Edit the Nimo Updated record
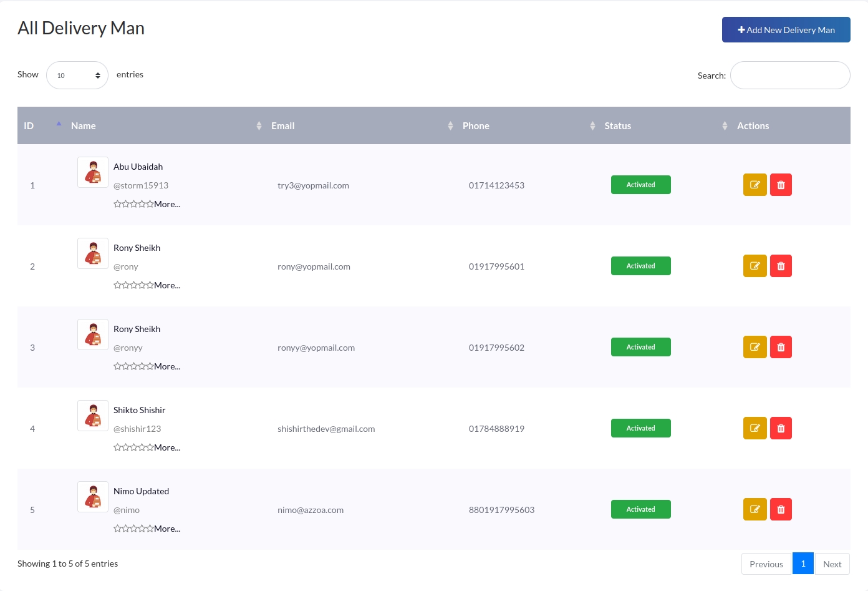Image resolution: width=868 pixels, height=591 pixels. [x=755, y=509]
